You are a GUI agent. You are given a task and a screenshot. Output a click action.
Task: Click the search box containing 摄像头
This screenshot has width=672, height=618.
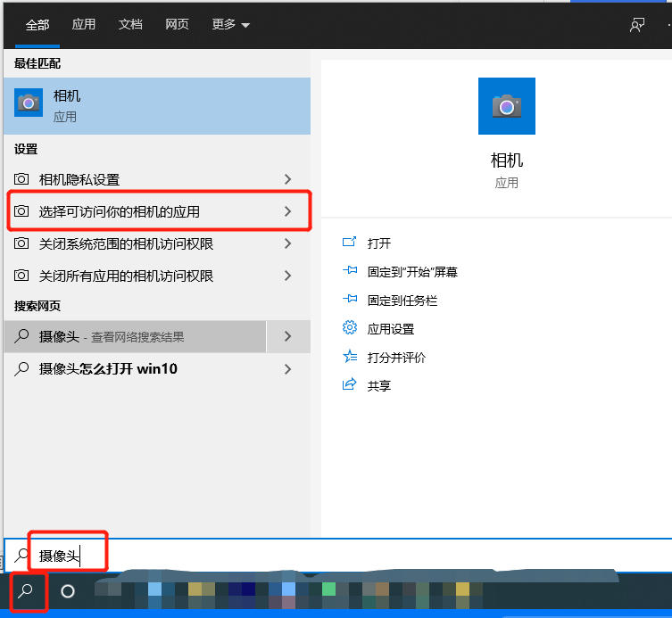pyautogui.click(x=268, y=556)
